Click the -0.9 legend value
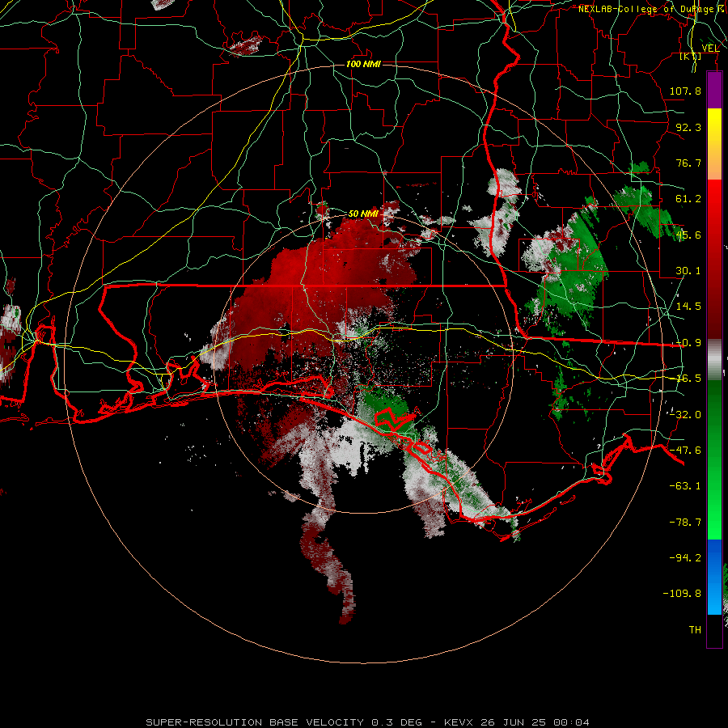This screenshot has width=728, height=728. [x=688, y=343]
